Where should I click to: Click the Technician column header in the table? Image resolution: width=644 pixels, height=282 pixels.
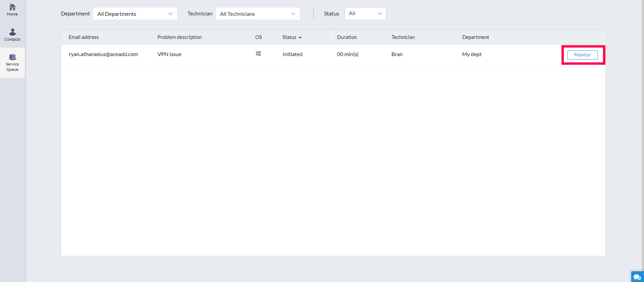point(403,37)
